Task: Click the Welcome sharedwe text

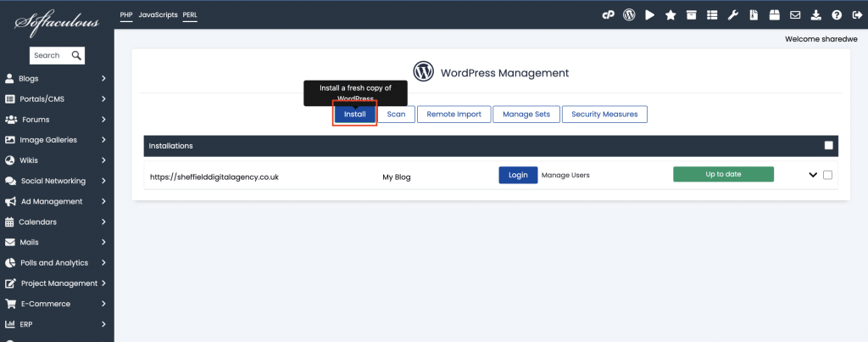Action: coord(821,39)
